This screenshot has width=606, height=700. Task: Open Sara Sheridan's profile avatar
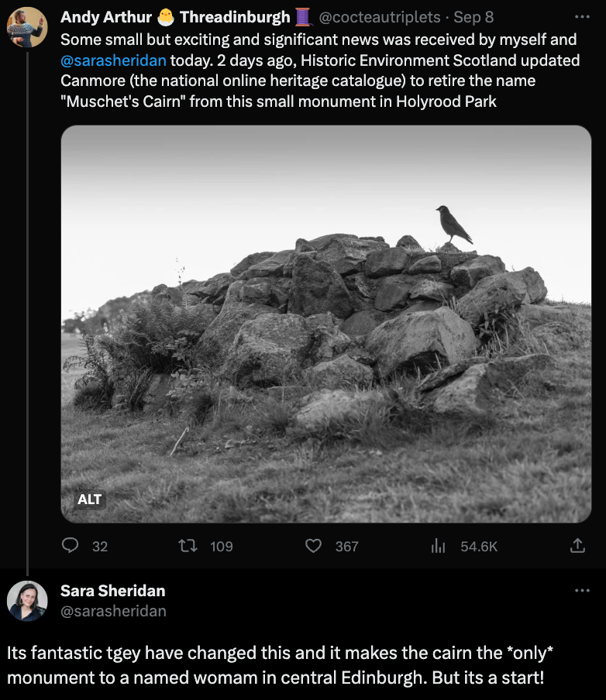coord(27,601)
